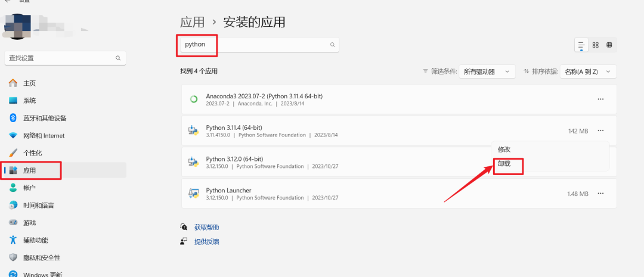
Task: Click the Time and language globe icon
Action: point(13,205)
